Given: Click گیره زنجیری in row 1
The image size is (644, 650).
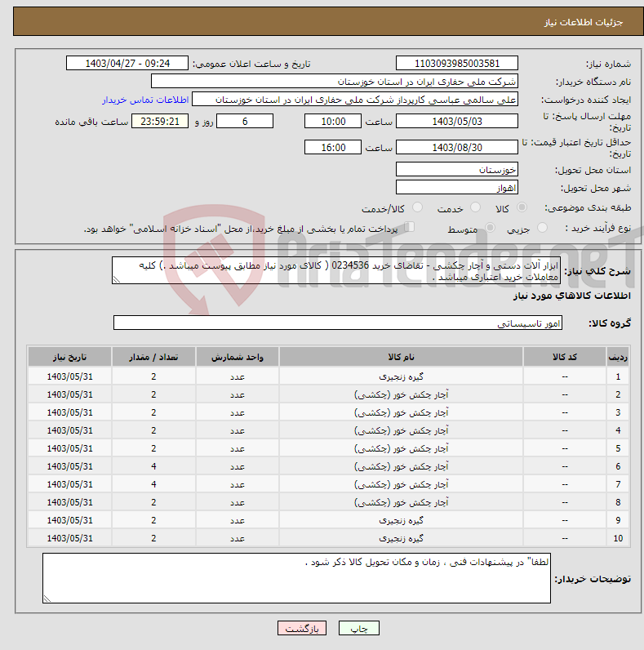Looking at the screenshot, I should pos(401,376).
